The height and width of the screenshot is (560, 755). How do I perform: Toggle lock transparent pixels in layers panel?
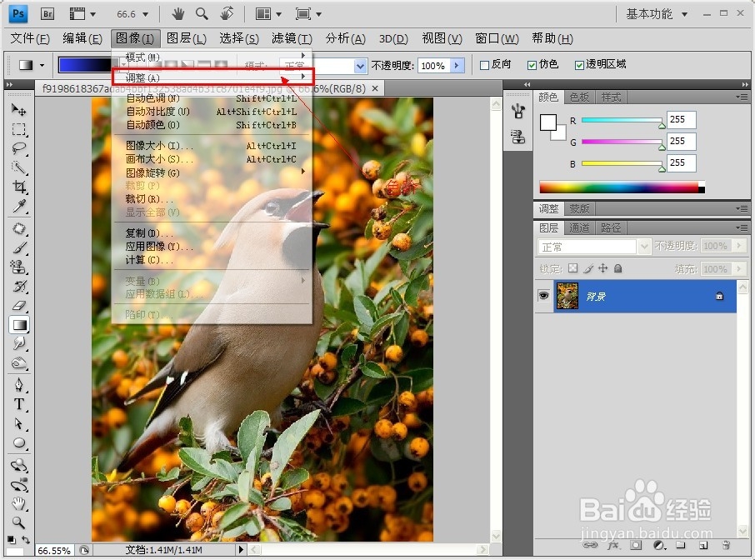572,268
